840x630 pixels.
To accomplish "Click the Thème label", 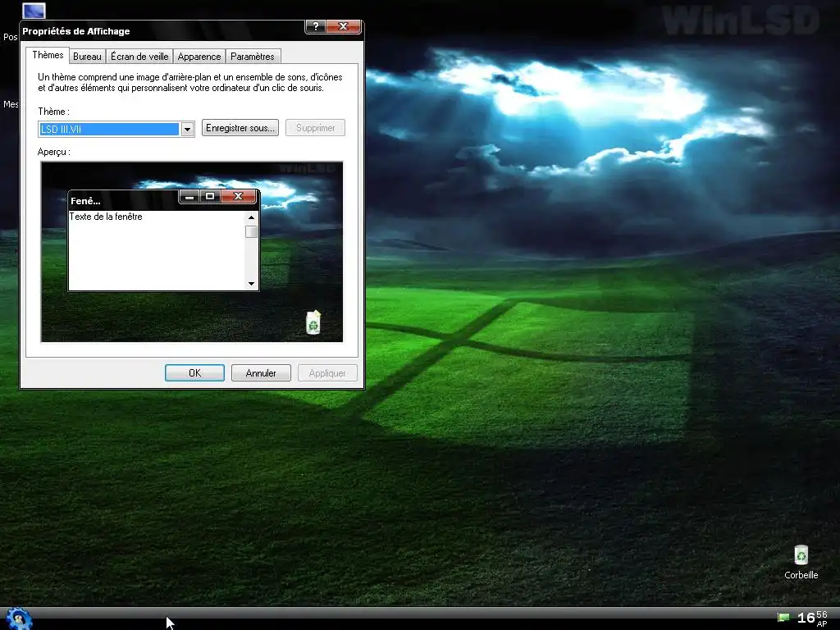I will click(x=53, y=112).
